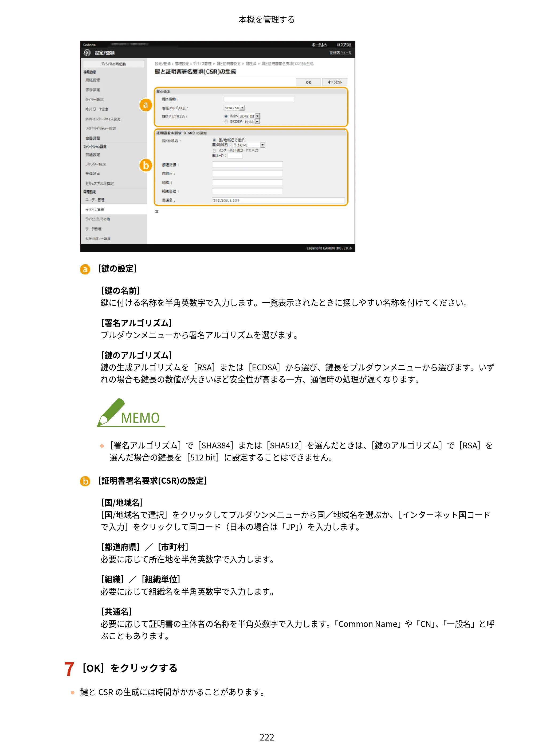Screen dimensions: 534x756
Task: Open アクセシビリティー設定 in the sidebar
Action: (101, 129)
